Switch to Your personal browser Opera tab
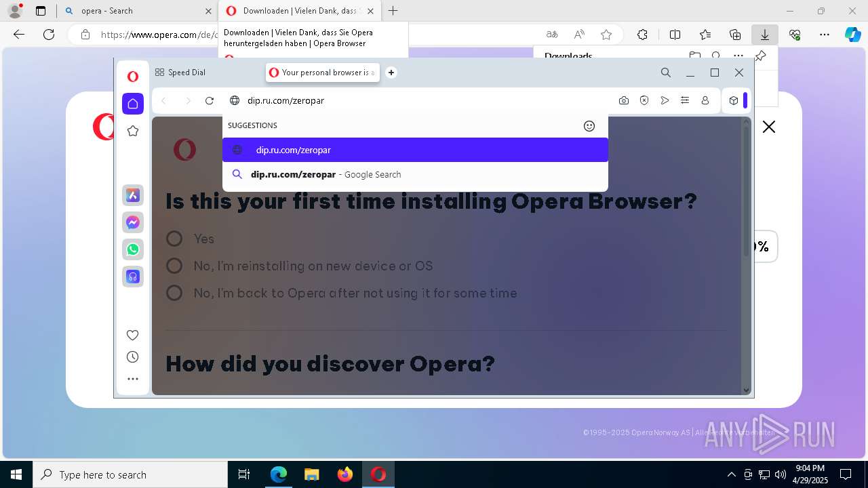 (322, 73)
